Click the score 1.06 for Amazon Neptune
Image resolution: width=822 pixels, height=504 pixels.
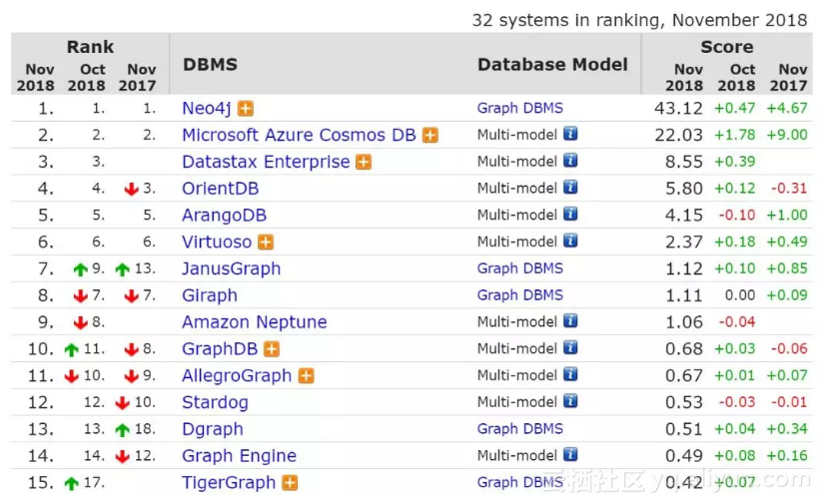pos(683,322)
